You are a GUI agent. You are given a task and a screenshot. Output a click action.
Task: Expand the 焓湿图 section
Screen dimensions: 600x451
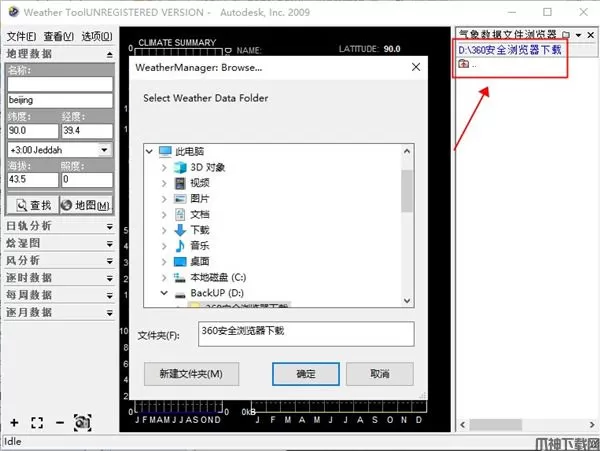[110, 244]
